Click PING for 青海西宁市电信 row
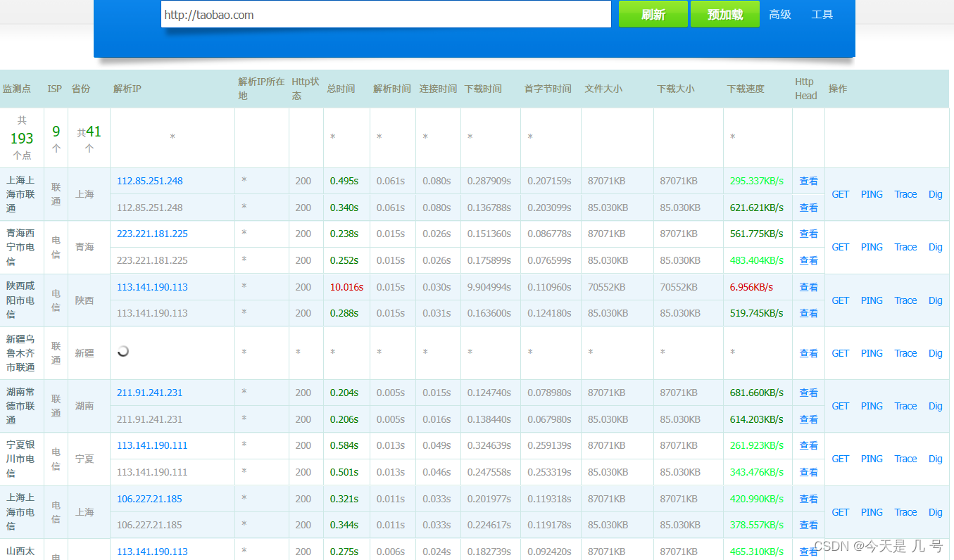Screen dimensions: 954x560 pos(872,247)
